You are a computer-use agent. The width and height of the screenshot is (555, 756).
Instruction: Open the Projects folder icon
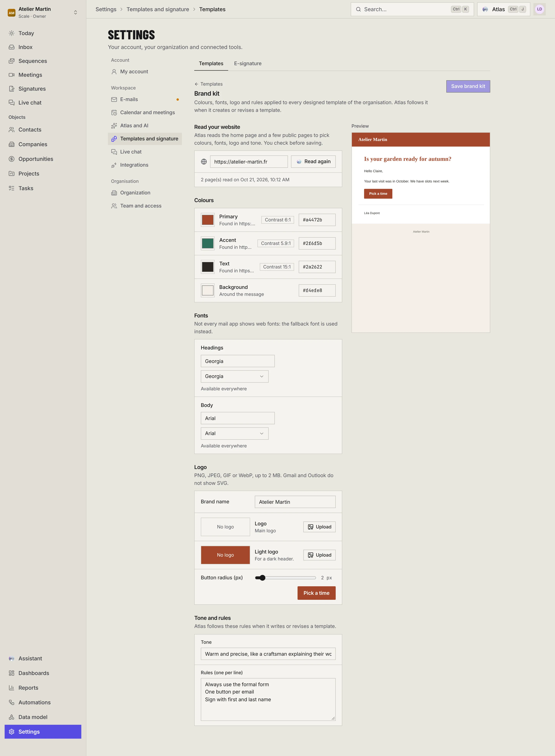point(11,173)
